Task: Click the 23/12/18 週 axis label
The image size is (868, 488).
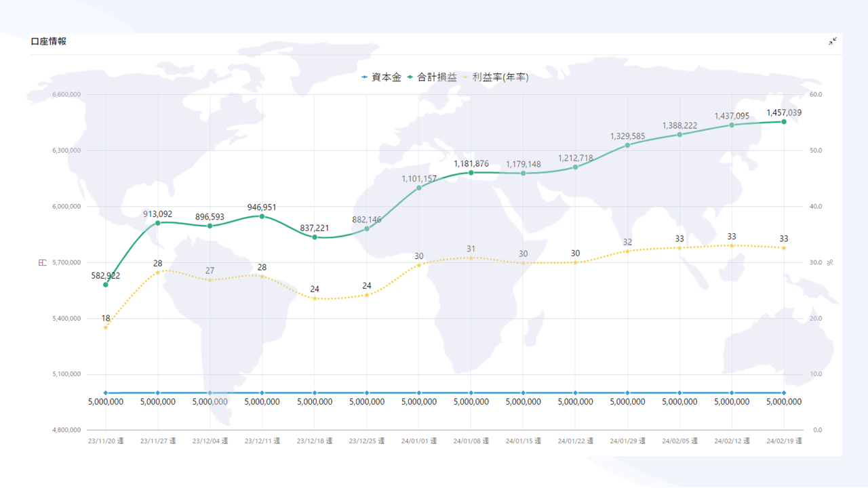Action: [x=315, y=441]
